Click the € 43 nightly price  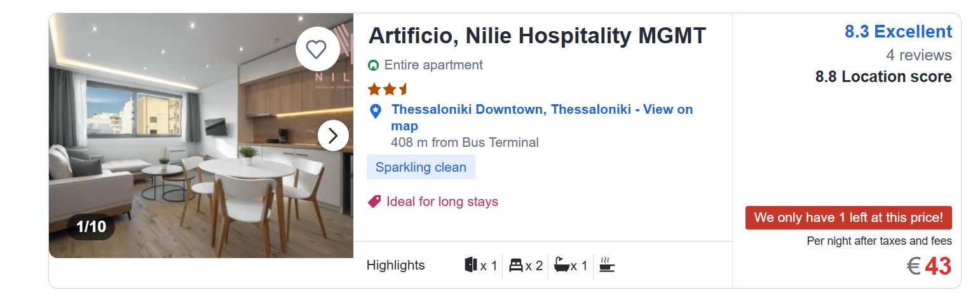[929, 266]
